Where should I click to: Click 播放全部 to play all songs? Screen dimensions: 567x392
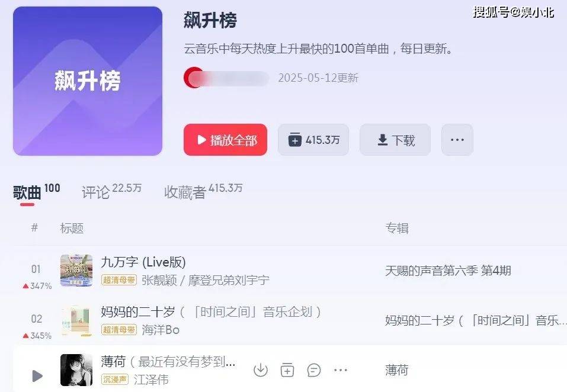[x=225, y=140]
